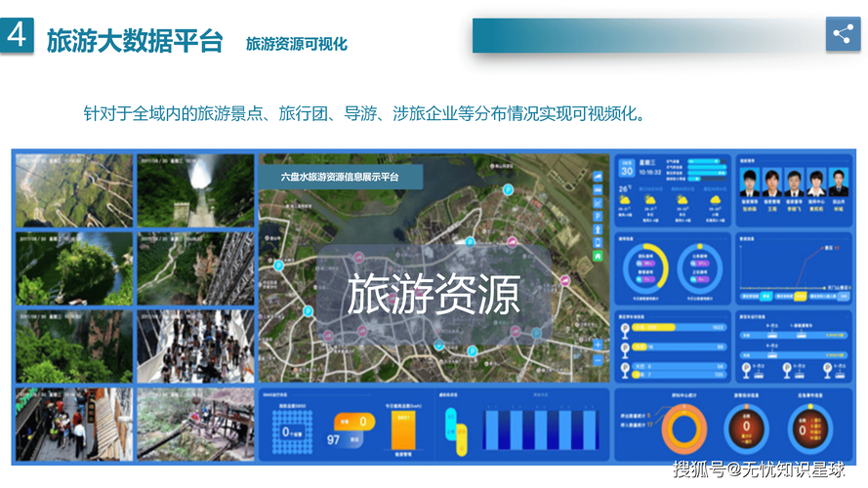The height and width of the screenshot is (488, 868).
Task: Zoom out the map with the minus button
Action: pyautogui.click(x=598, y=360)
